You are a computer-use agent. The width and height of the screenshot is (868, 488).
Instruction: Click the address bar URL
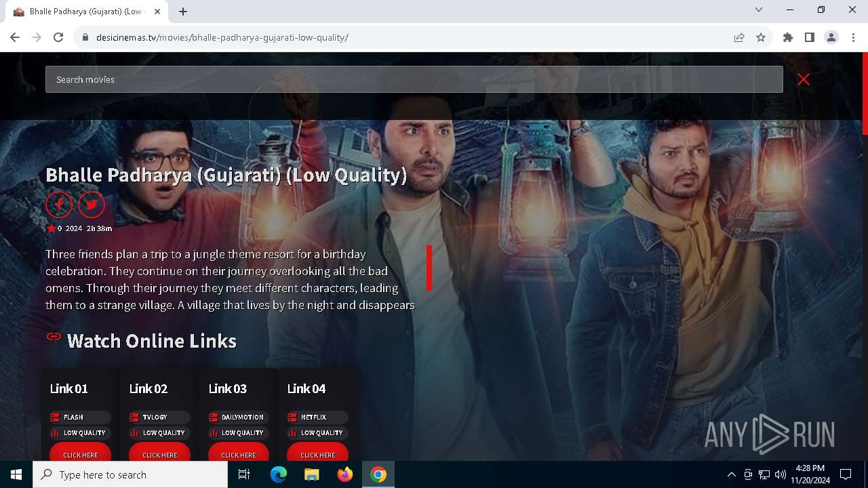222,37
